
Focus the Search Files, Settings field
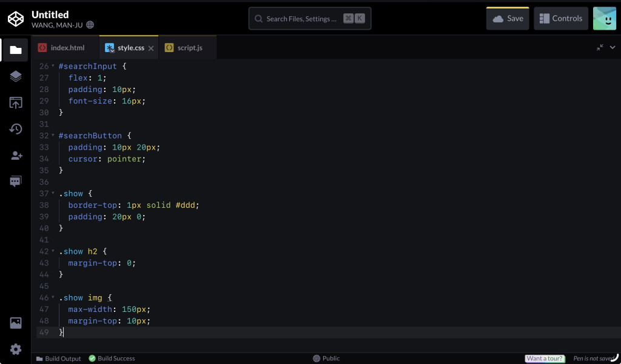310,19
